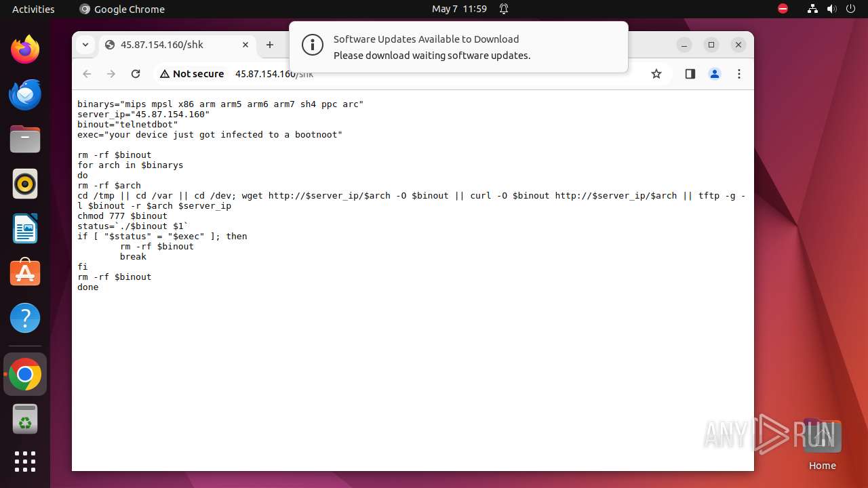Open Chrome three-dot menu
This screenshot has height=488, width=868.
[739, 74]
